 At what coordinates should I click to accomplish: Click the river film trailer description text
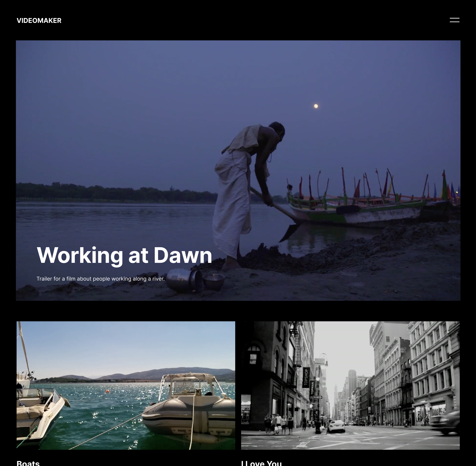coord(100,279)
